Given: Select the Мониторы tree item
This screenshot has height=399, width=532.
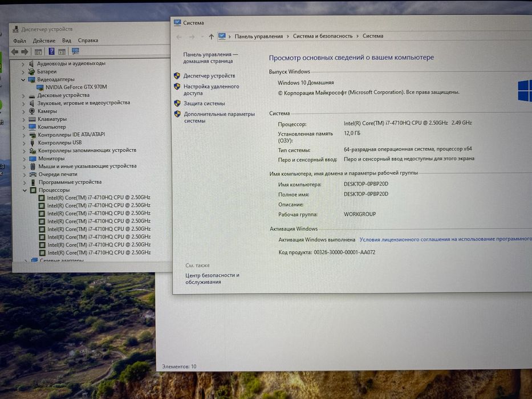Looking at the screenshot, I should [51, 158].
